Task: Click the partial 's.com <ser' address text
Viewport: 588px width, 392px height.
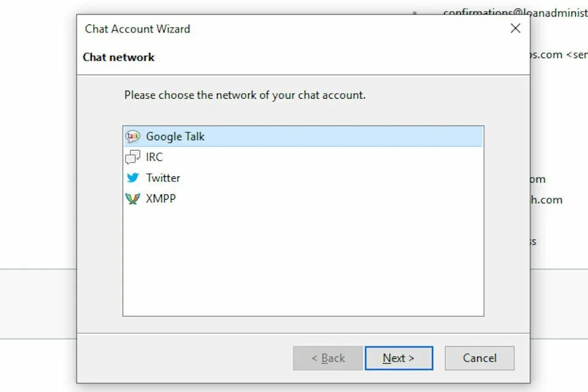Action: tap(559, 55)
